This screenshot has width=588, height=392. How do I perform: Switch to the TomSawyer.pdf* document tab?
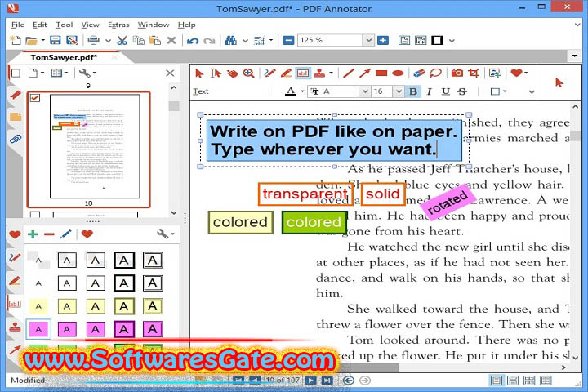[64, 57]
